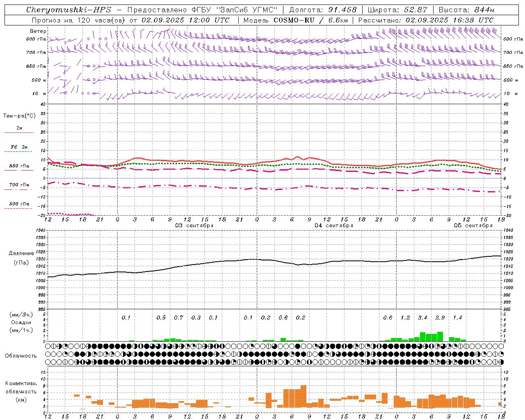Click the '(км)' convective cloud unit label
Viewport: 525px width, 420px height.
(21, 399)
